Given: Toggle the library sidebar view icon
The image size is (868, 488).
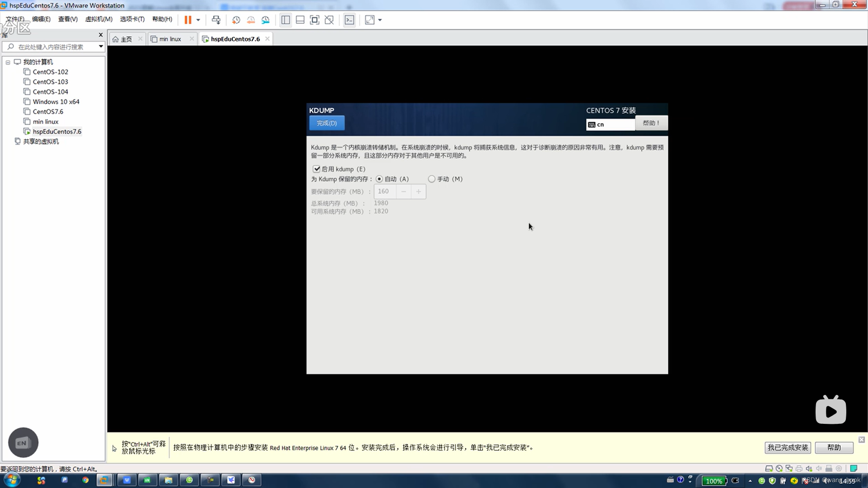Looking at the screenshot, I should [x=286, y=20].
